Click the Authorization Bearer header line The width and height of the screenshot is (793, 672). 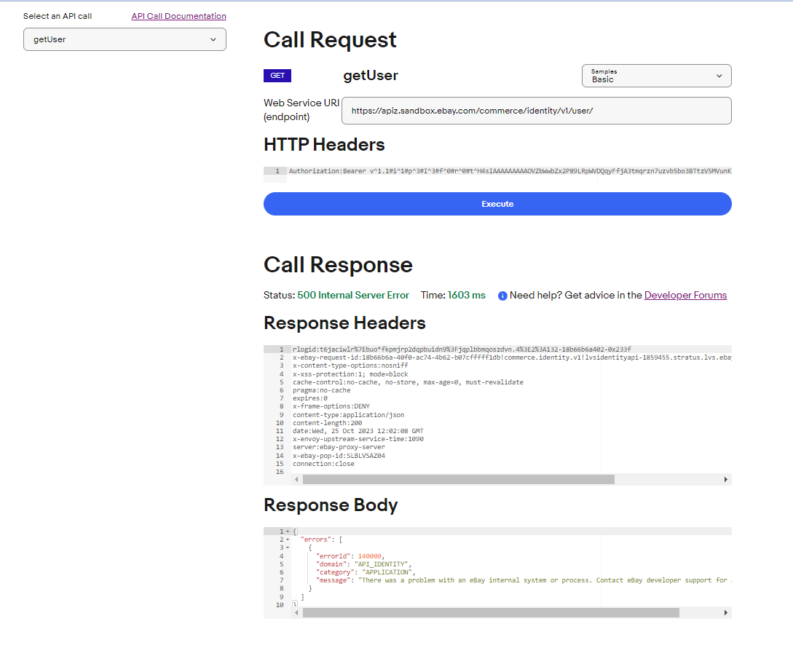510,171
